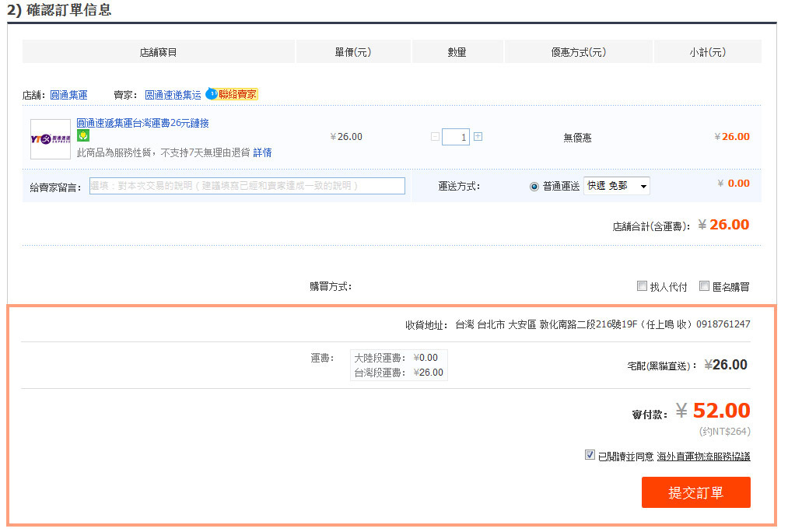
Task: Click the plus icon to increase quantity
Action: pos(478,137)
